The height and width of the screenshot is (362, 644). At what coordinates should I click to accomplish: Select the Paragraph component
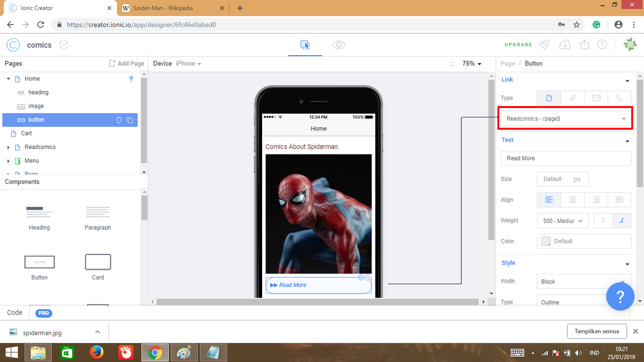[x=98, y=218]
